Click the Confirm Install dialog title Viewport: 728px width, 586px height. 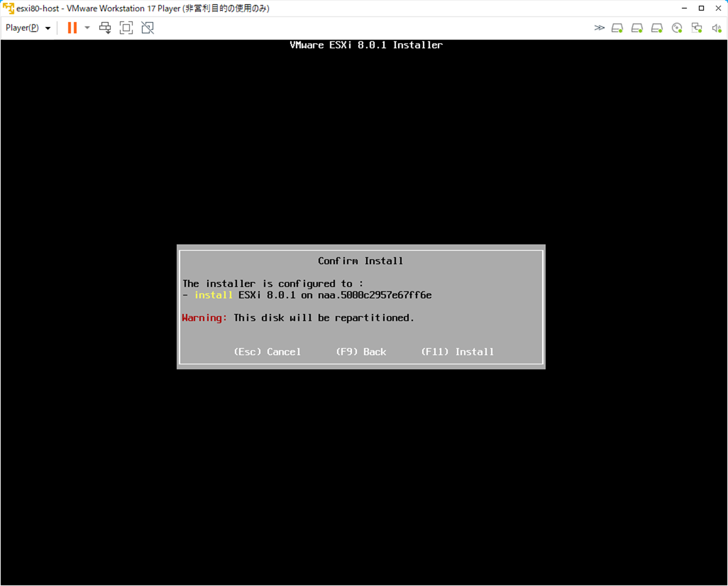(x=360, y=261)
